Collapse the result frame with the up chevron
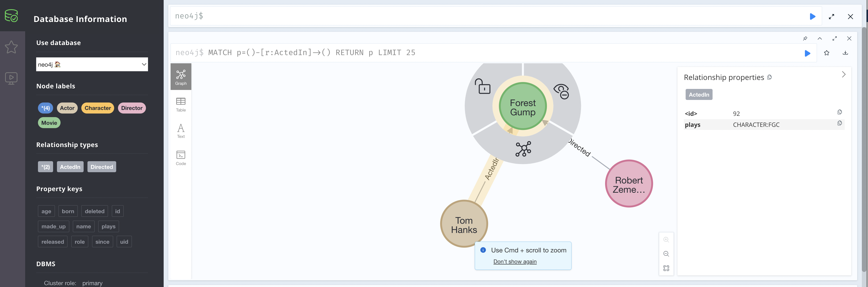 pyautogui.click(x=820, y=38)
